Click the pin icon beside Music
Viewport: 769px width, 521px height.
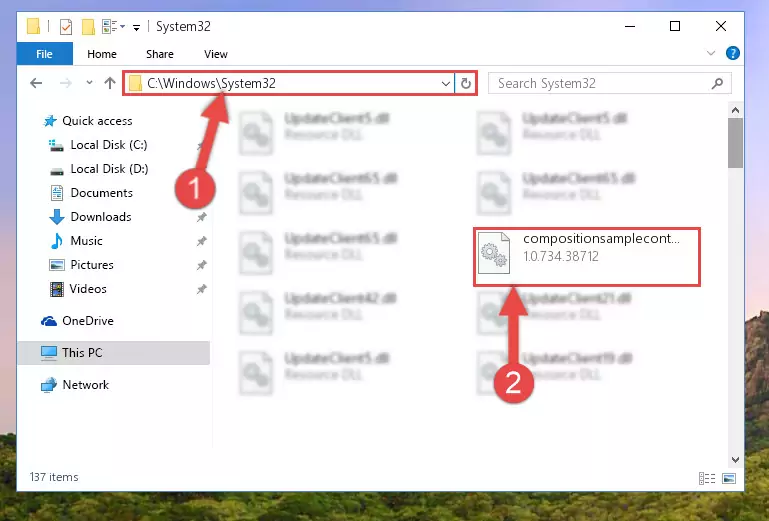point(202,241)
